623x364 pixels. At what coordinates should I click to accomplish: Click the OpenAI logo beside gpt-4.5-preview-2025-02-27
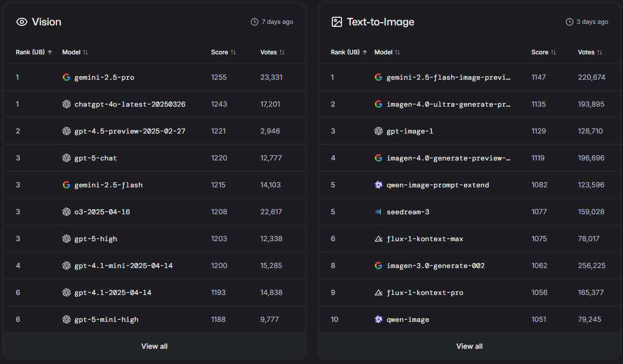(x=66, y=131)
